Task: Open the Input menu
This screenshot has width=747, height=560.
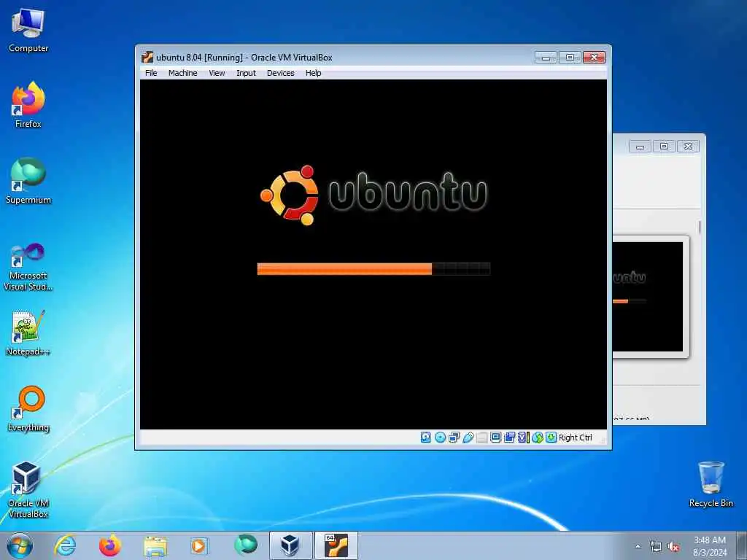Action: (246, 73)
